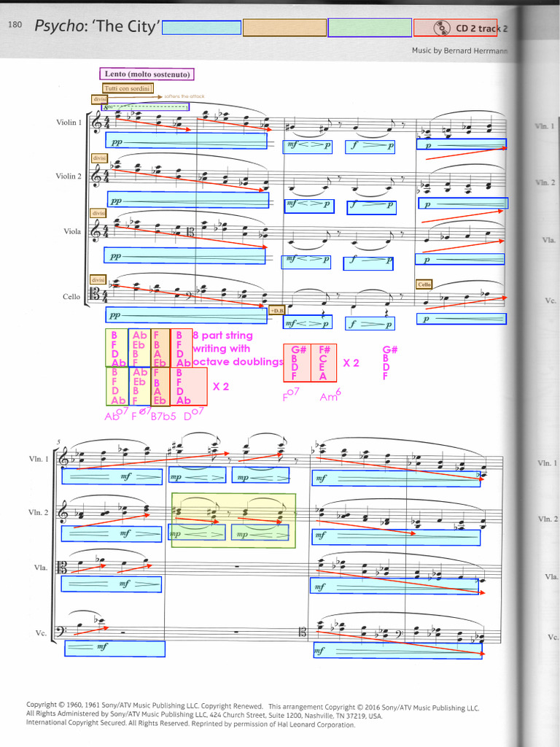Click the 'pp' dynamic under the Viola staff
560x747 pixels.
pos(114,256)
